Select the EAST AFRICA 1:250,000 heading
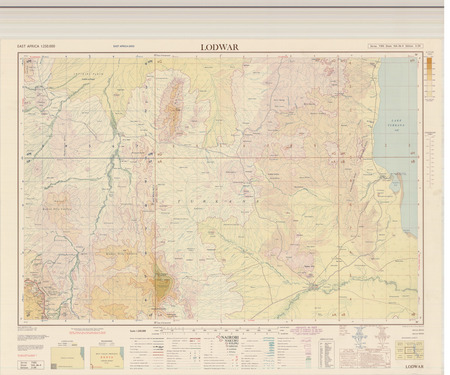Image resolution: width=450 pixels, height=375 pixels. coord(36,46)
